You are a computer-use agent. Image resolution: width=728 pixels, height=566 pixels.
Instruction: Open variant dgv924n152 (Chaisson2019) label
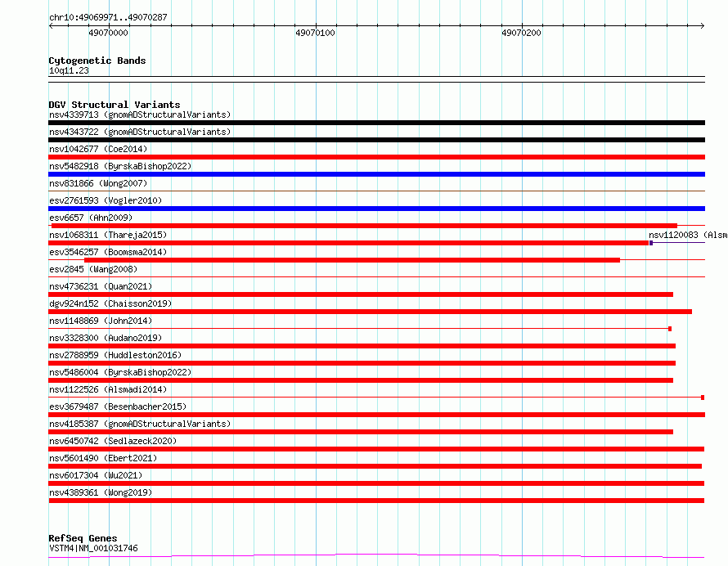(x=110, y=303)
